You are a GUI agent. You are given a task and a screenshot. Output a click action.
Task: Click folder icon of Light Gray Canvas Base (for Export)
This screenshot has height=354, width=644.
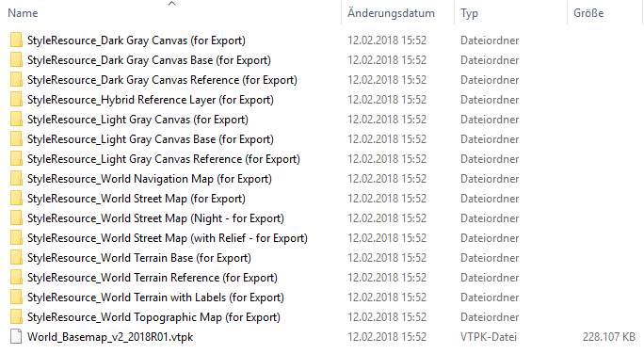[16, 139]
